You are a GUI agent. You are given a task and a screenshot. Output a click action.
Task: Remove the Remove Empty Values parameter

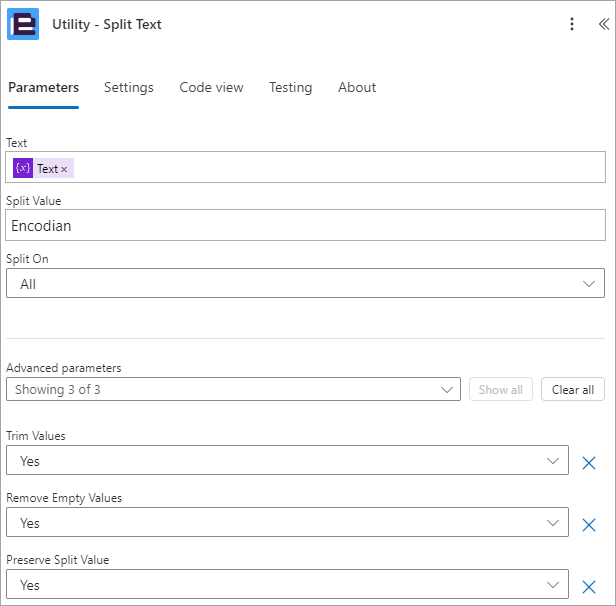tap(588, 525)
